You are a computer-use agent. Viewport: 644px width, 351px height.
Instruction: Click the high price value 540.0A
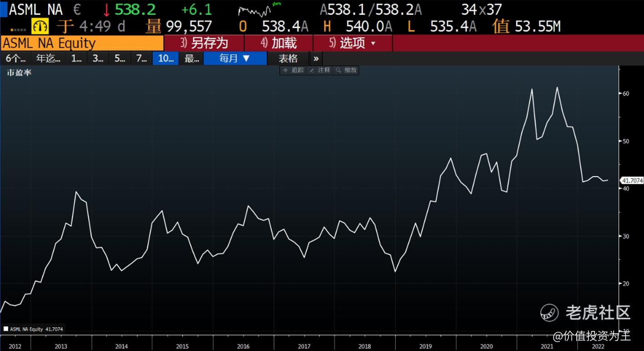pos(369,26)
